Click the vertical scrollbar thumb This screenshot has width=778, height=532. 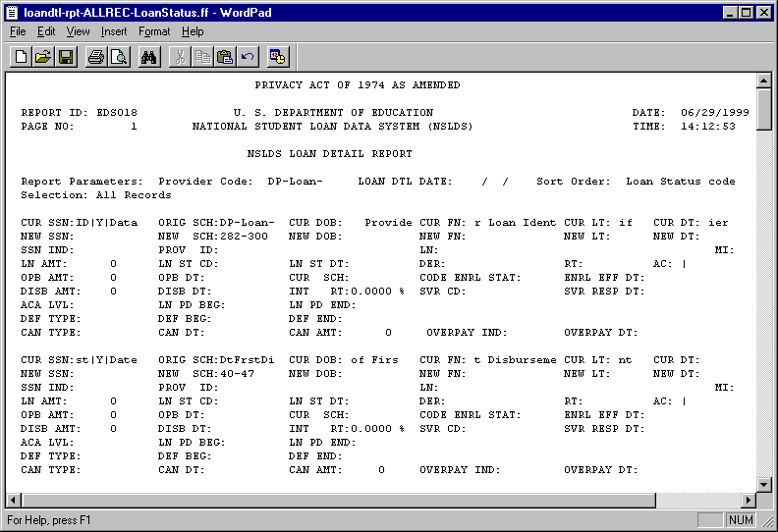(763, 109)
